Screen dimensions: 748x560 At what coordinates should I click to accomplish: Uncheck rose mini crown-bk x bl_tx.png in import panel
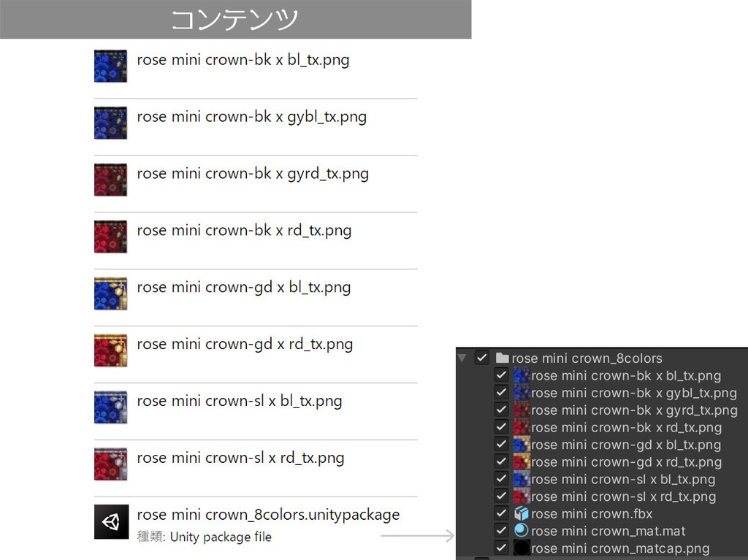point(501,375)
